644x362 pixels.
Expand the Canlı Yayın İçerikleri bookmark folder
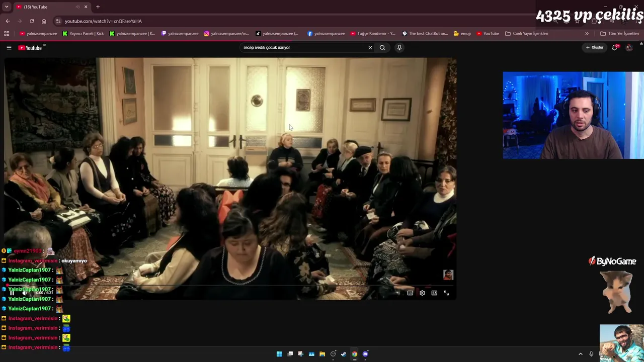click(527, 34)
